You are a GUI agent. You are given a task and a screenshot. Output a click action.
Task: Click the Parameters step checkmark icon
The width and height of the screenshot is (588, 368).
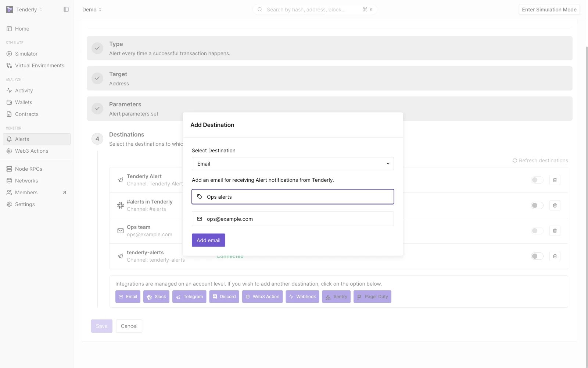(x=97, y=109)
